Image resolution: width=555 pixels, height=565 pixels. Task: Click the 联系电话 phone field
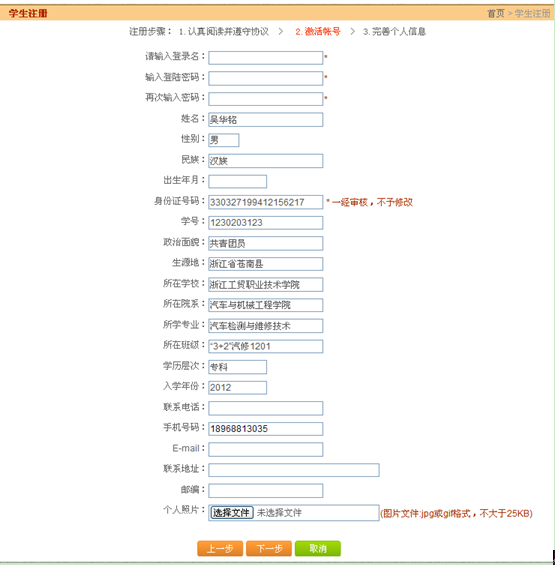click(x=266, y=408)
